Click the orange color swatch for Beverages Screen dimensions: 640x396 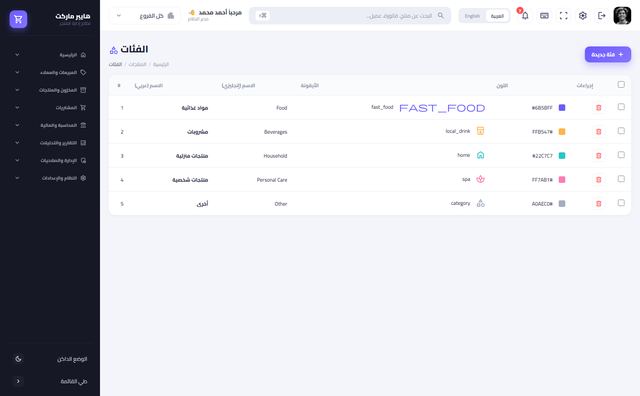(562, 132)
